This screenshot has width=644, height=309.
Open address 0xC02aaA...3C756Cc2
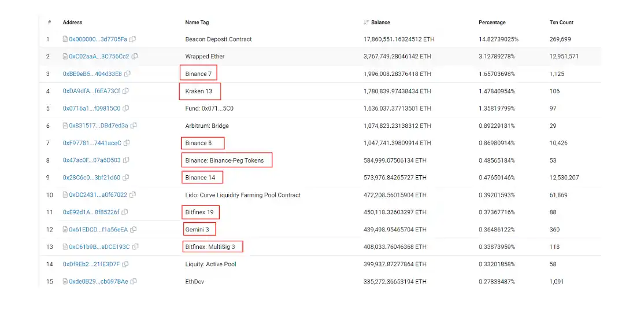tap(99, 57)
